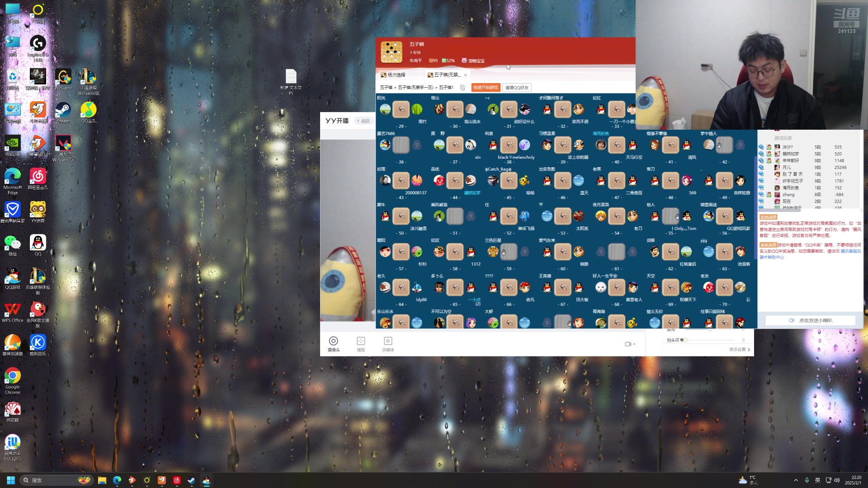Click the copy room path icon

tap(462, 88)
